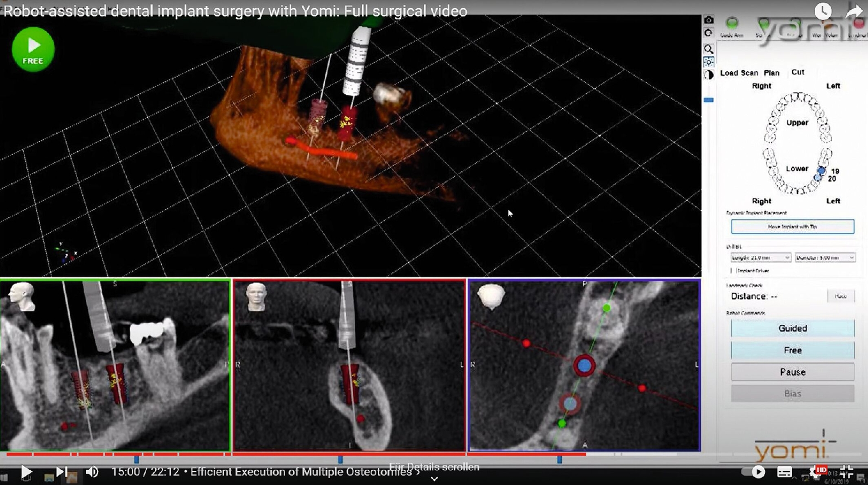This screenshot has width=868, height=485.
Task: Play the YouTube video
Action: (x=26, y=472)
